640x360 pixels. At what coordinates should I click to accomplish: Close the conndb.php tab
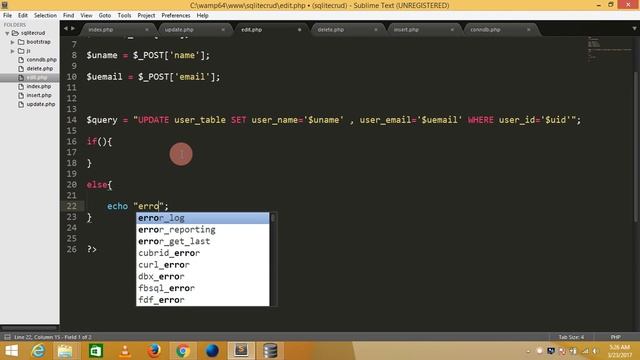[x=529, y=29]
